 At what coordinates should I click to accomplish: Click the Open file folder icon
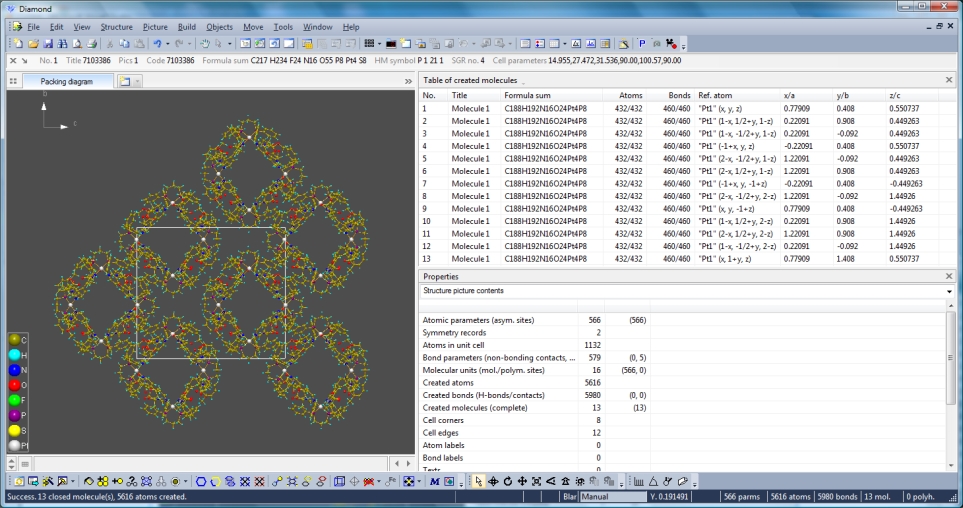point(33,44)
